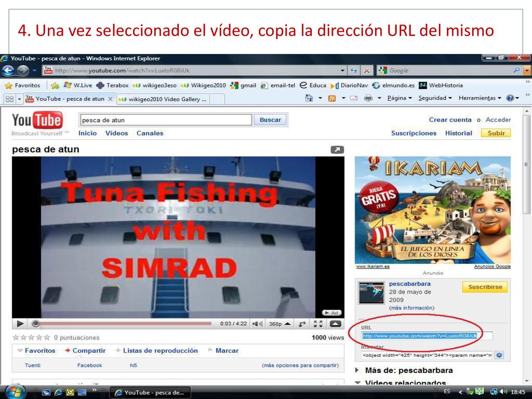Open the Página dropdown menu

click(400, 98)
